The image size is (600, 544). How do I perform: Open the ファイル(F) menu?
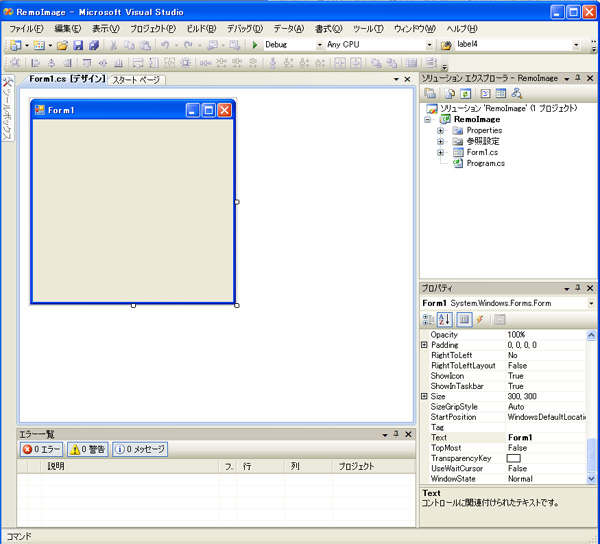pos(26,29)
